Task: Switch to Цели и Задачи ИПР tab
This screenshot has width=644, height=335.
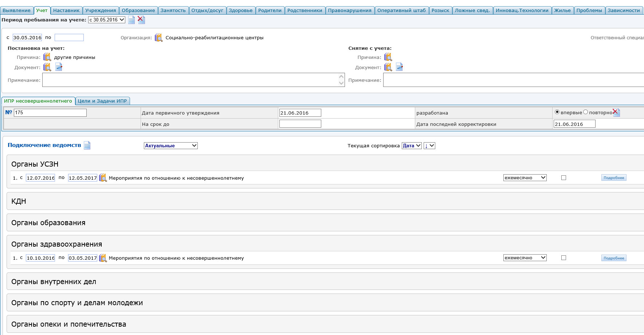Action: coord(102,101)
